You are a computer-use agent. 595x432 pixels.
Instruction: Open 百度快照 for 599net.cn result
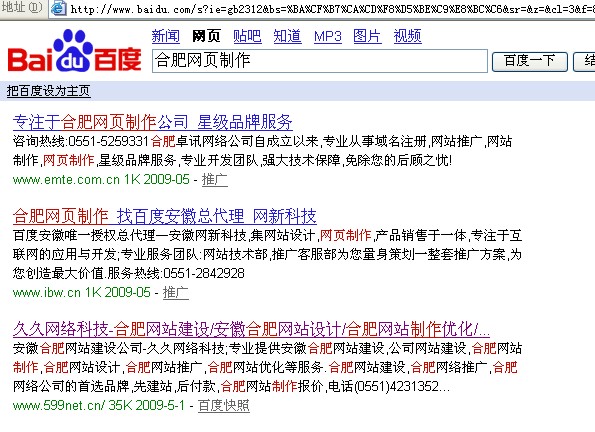click(x=224, y=405)
